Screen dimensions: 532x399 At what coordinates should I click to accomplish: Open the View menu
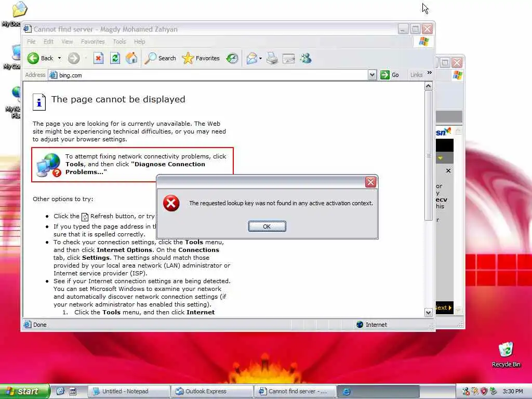point(67,42)
